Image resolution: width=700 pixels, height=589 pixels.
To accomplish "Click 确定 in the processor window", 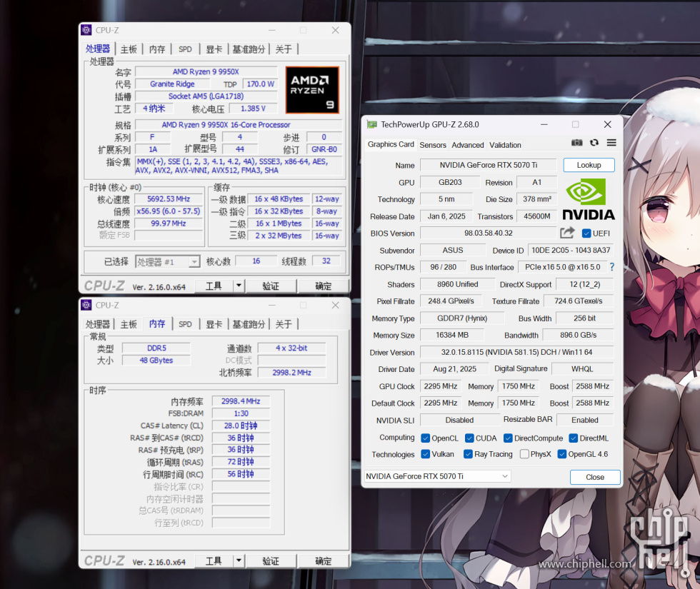I will coord(323,286).
